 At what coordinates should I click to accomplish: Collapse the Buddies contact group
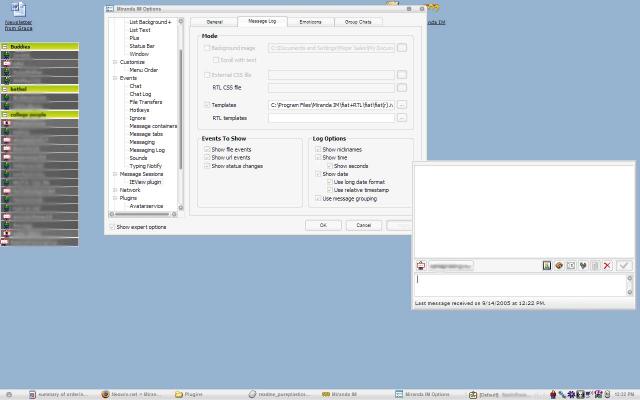[x=5, y=47]
